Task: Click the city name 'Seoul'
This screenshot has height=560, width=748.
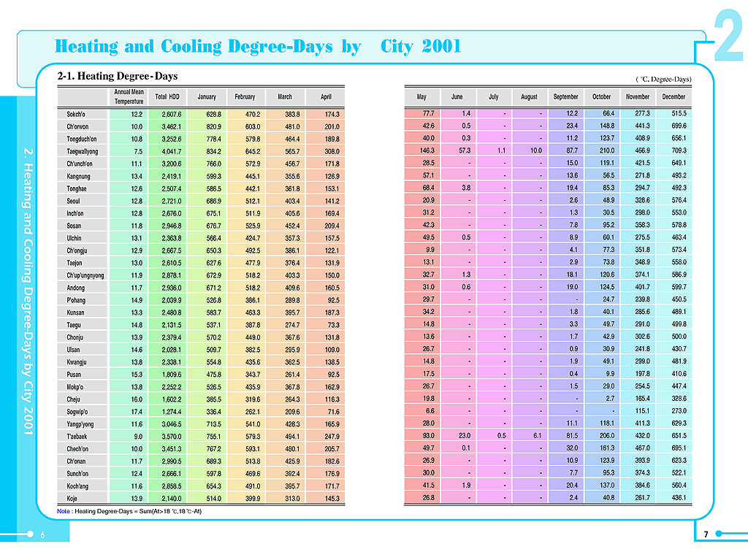Action: tap(73, 202)
